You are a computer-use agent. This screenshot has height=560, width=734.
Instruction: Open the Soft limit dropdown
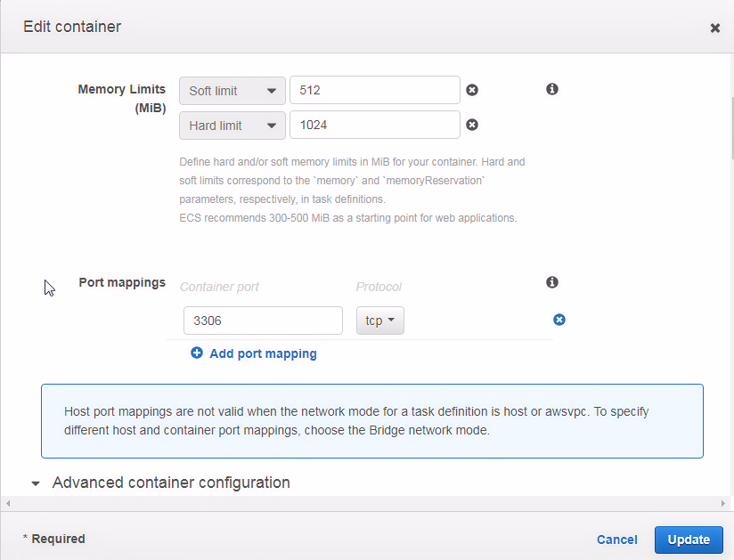232,91
